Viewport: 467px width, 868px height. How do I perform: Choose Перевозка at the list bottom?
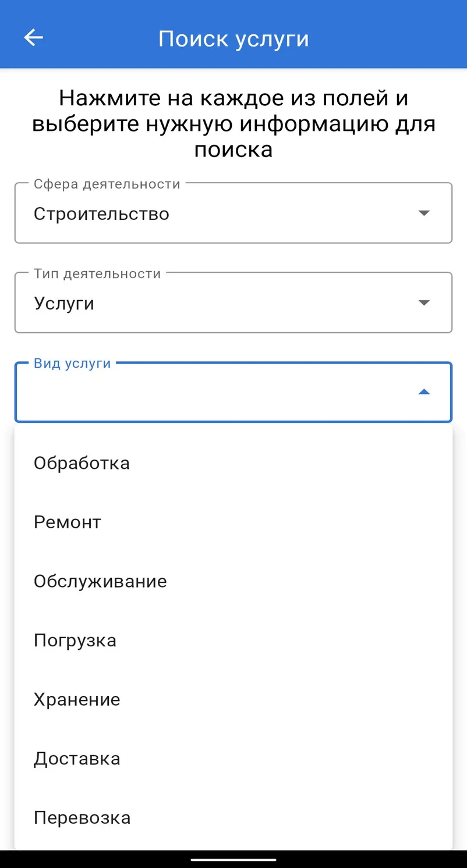[233, 818]
